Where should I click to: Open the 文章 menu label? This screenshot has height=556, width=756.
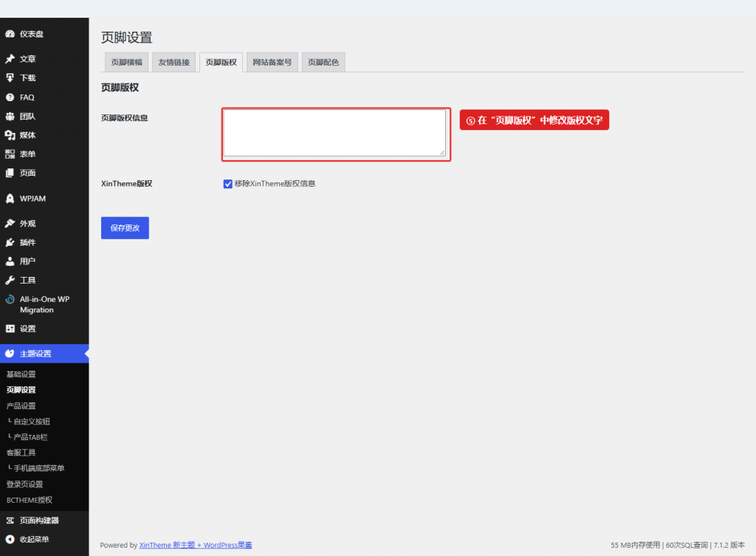(x=27, y=59)
